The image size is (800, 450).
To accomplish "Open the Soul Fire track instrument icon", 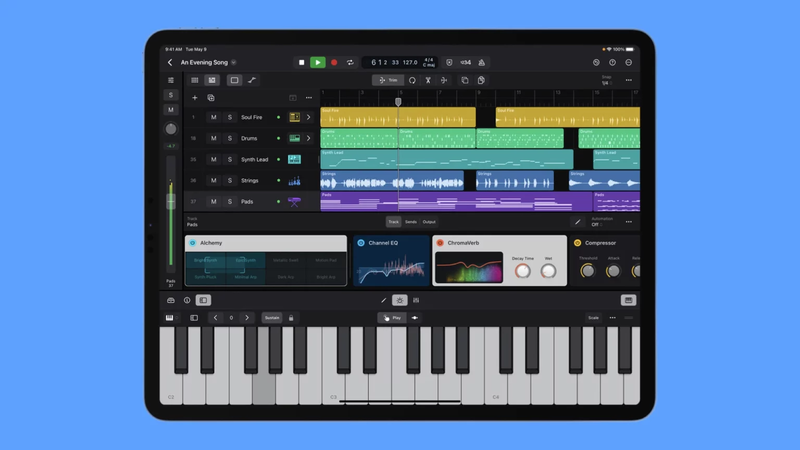I will point(294,117).
